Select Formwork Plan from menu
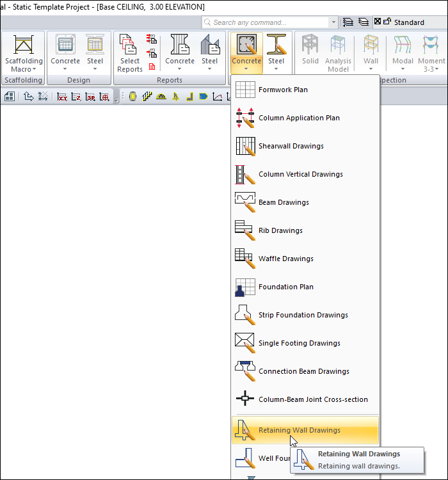The height and width of the screenshot is (480, 448). pos(305,90)
